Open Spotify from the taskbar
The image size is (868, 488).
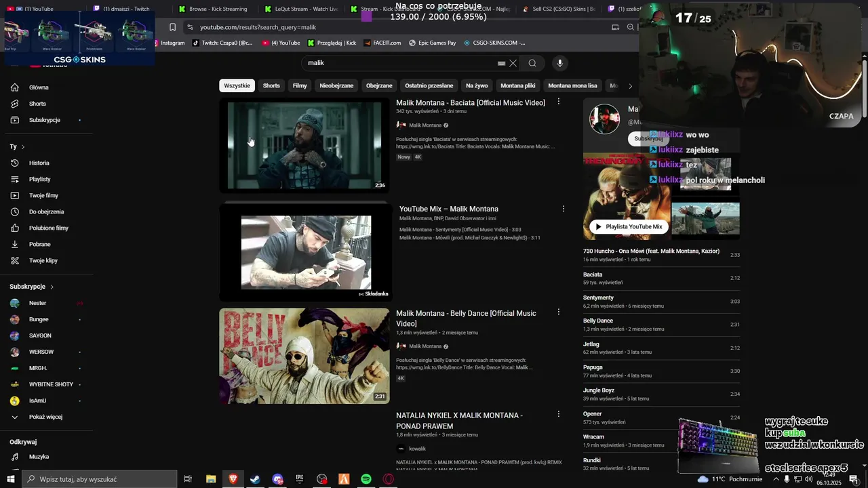[x=366, y=479]
